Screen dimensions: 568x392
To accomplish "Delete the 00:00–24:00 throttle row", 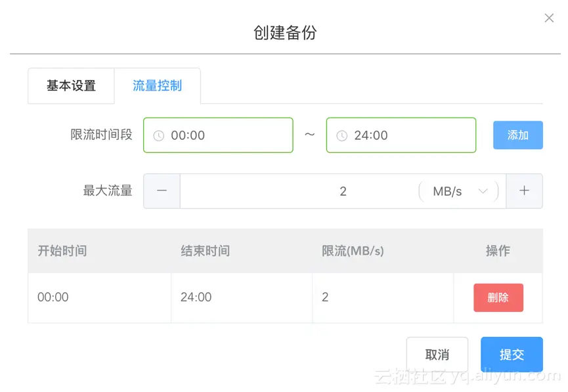I will click(x=498, y=297).
